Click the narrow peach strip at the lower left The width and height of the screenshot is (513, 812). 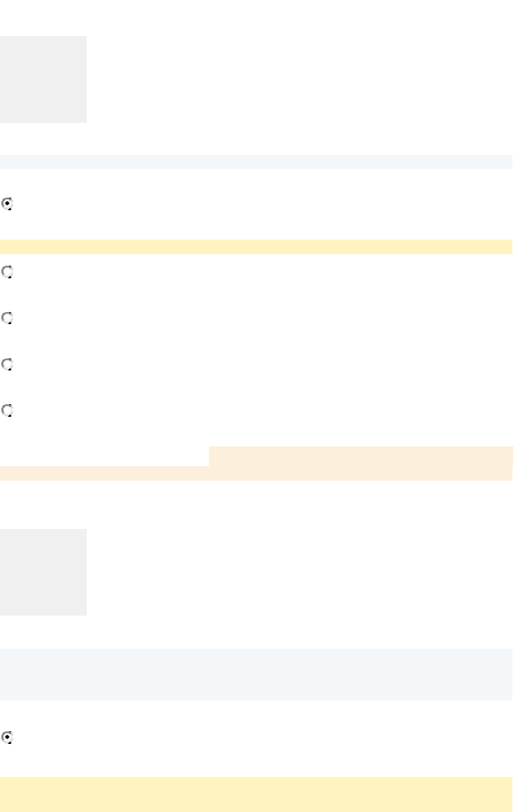tap(104, 473)
